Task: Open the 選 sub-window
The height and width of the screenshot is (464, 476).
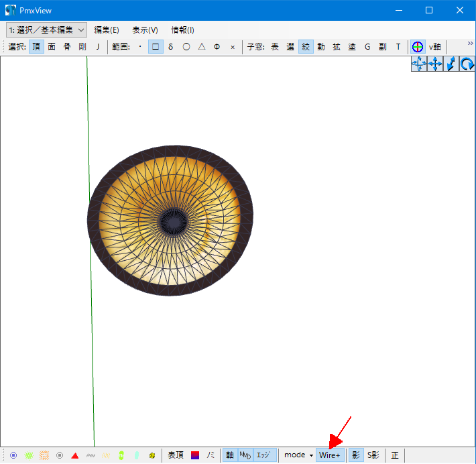Action: tap(290, 47)
